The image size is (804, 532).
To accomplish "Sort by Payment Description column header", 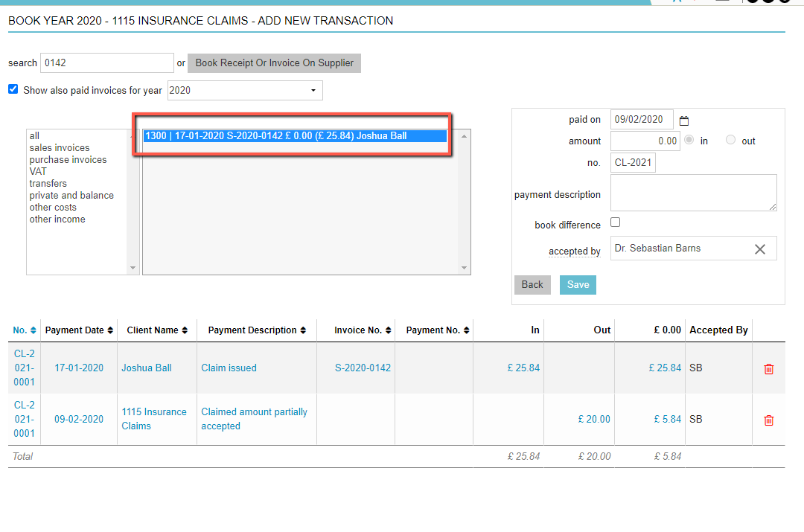I will coord(257,330).
